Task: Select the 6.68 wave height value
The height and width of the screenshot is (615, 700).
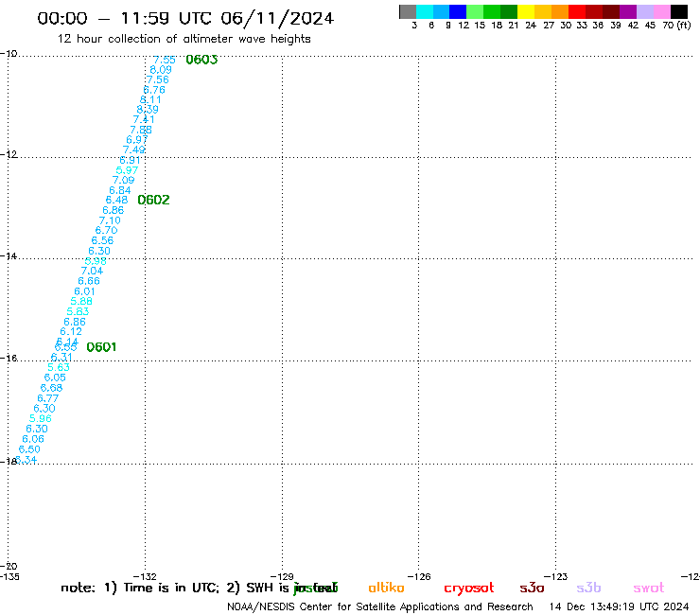Action: point(51,388)
